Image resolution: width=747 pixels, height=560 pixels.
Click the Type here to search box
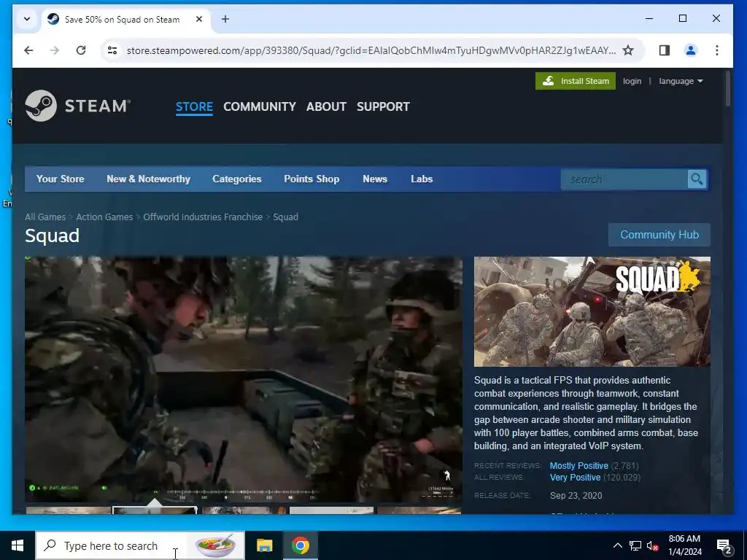click(140, 545)
